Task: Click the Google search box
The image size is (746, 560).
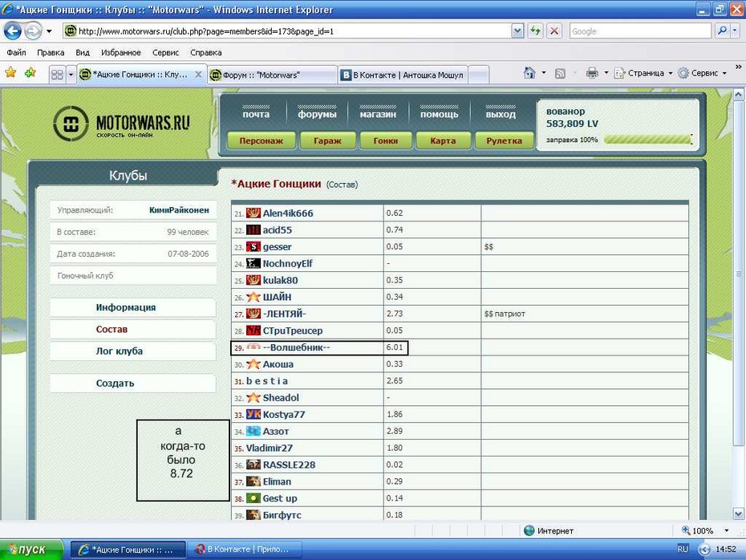Action: pos(640,31)
